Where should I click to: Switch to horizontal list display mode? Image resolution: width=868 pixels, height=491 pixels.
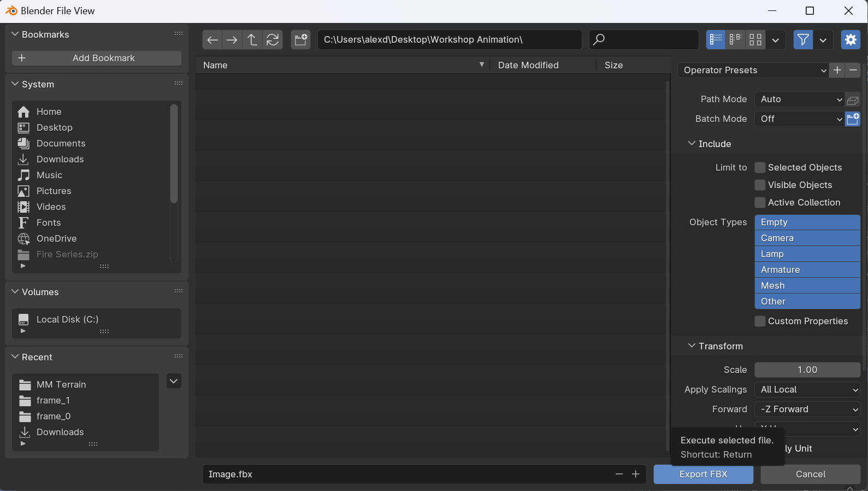pos(736,40)
